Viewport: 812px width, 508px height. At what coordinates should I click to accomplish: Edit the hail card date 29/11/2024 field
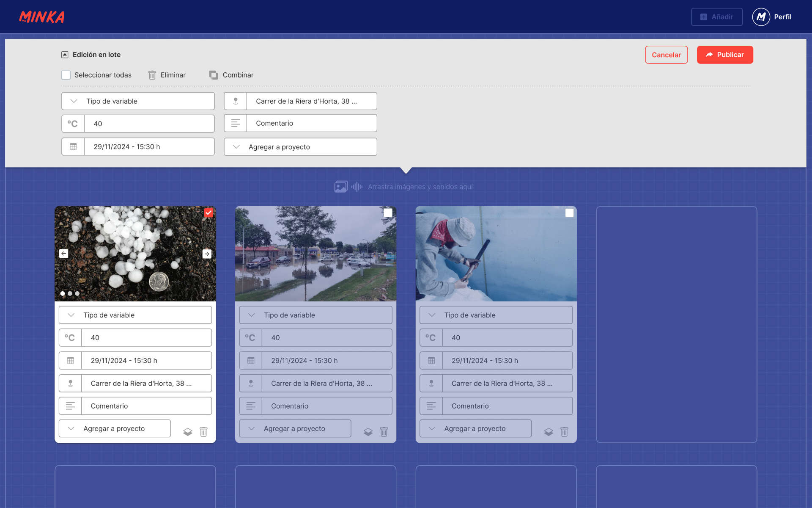coord(135,361)
